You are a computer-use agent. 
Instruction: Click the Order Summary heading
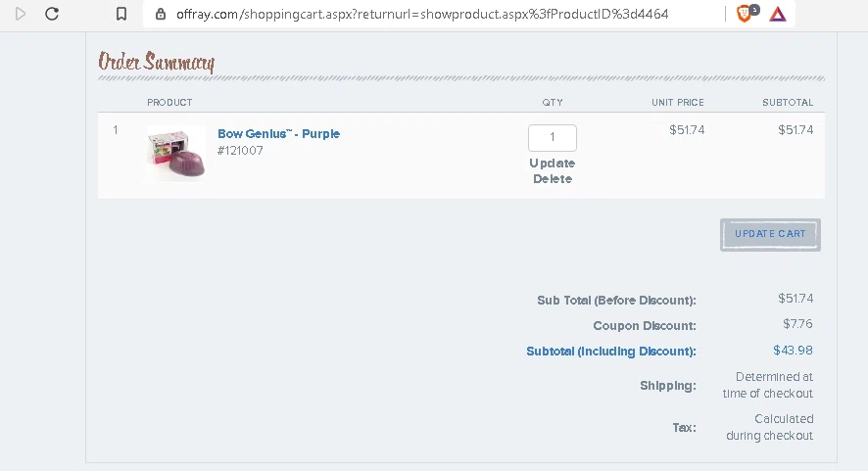tap(157, 62)
